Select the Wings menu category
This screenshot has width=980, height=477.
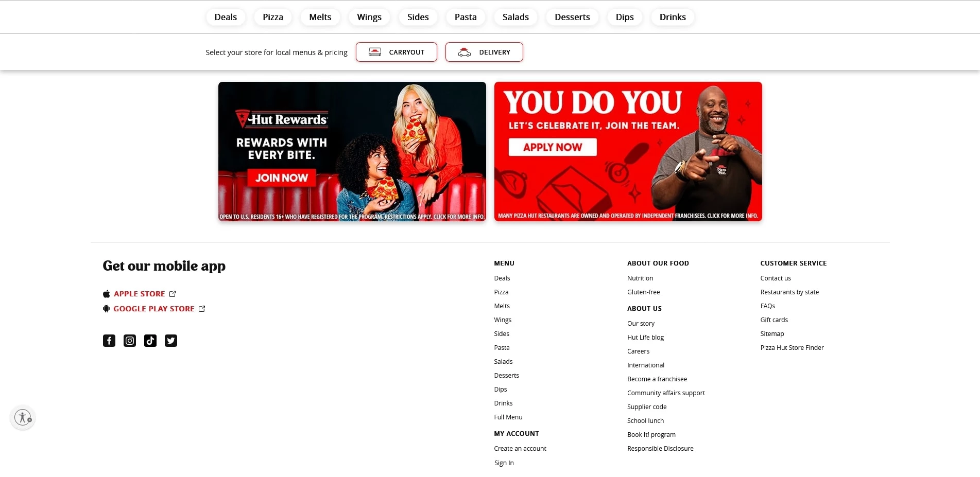(369, 17)
